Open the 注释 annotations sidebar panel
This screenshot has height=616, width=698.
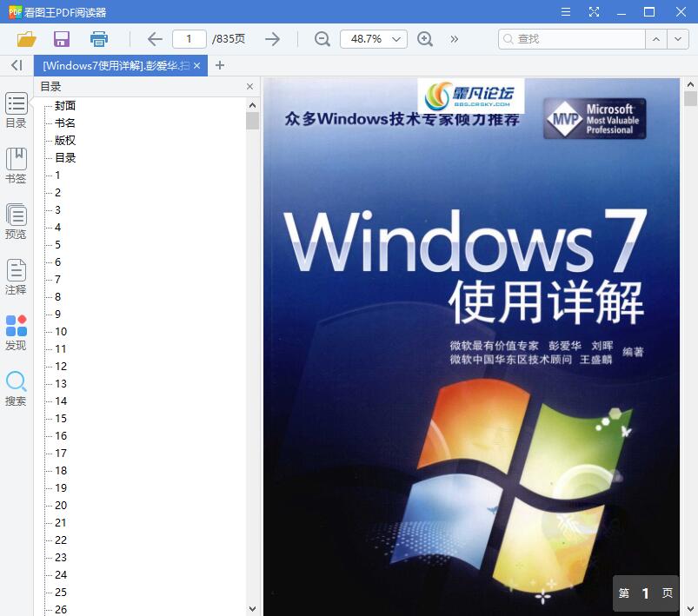16,277
